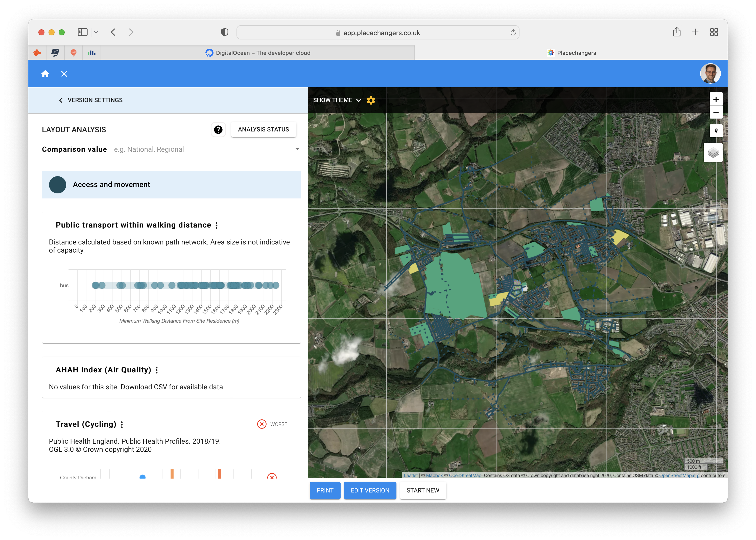The height and width of the screenshot is (540, 756).
Task: Open the Comparison value dropdown
Action: (x=171, y=149)
